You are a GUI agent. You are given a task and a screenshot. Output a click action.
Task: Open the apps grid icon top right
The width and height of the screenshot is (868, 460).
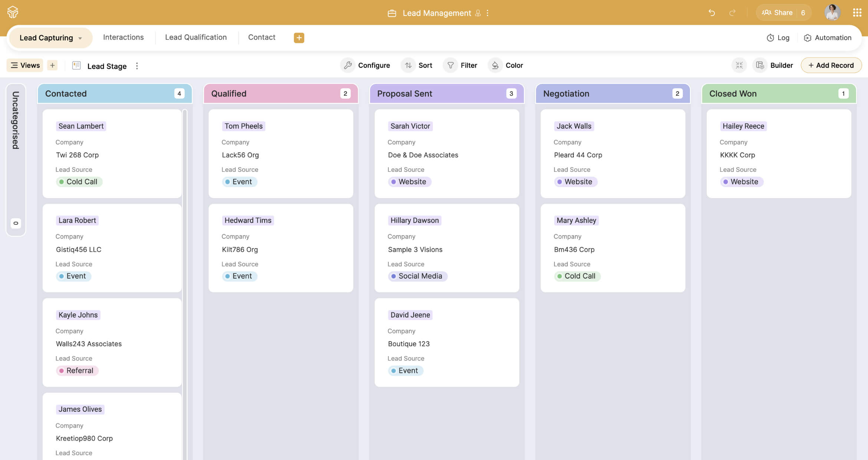(x=857, y=12)
